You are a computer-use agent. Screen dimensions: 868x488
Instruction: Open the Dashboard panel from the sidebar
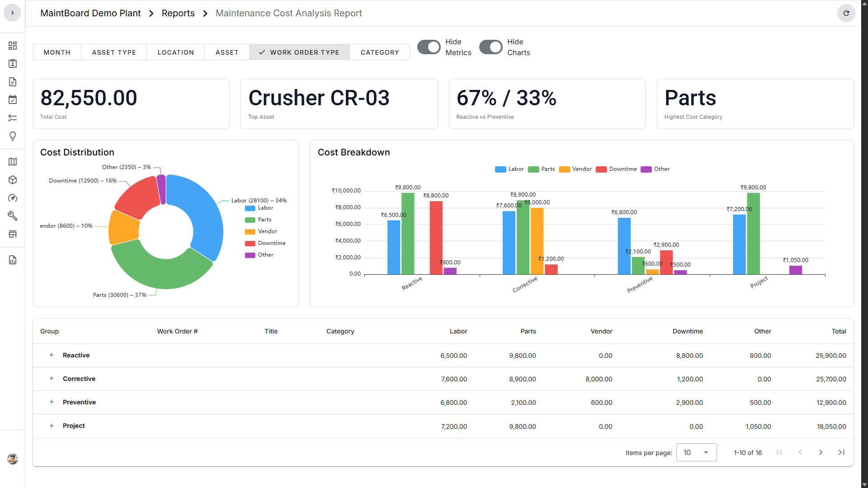[13, 46]
